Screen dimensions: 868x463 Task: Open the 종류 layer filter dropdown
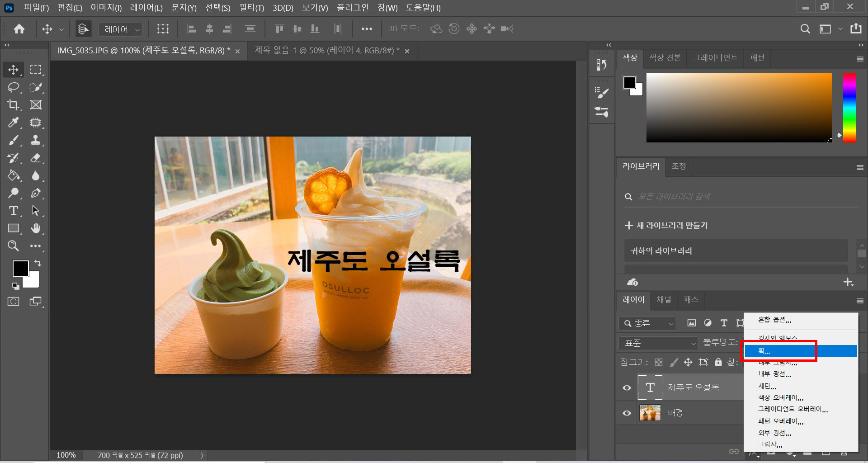click(647, 323)
